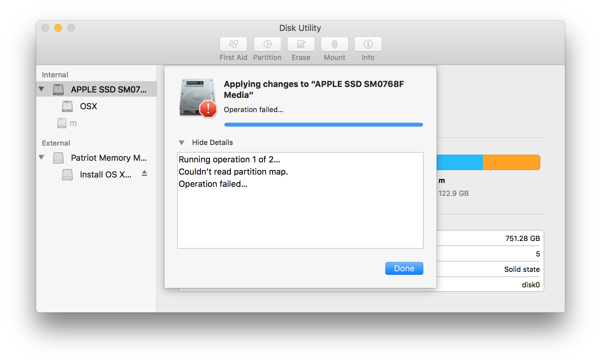This screenshot has height=364, width=601.
Task: Click the 751.28 GB capacity value
Action: tap(522, 238)
